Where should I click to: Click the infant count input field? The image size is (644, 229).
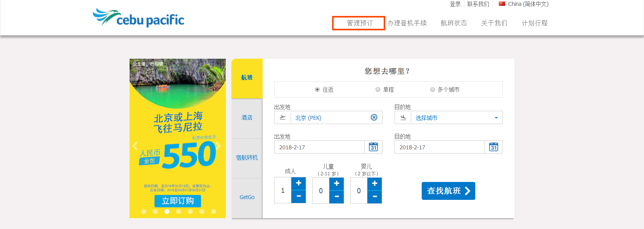pyautogui.click(x=359, y=191)
